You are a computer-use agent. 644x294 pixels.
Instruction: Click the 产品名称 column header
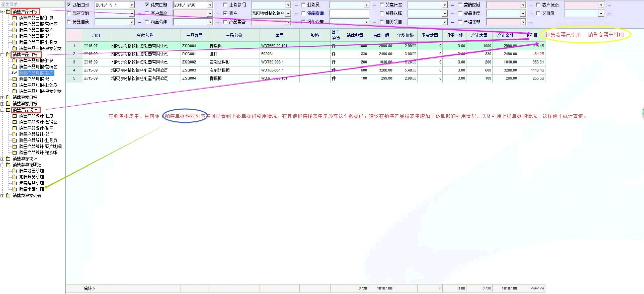[232, 35]
